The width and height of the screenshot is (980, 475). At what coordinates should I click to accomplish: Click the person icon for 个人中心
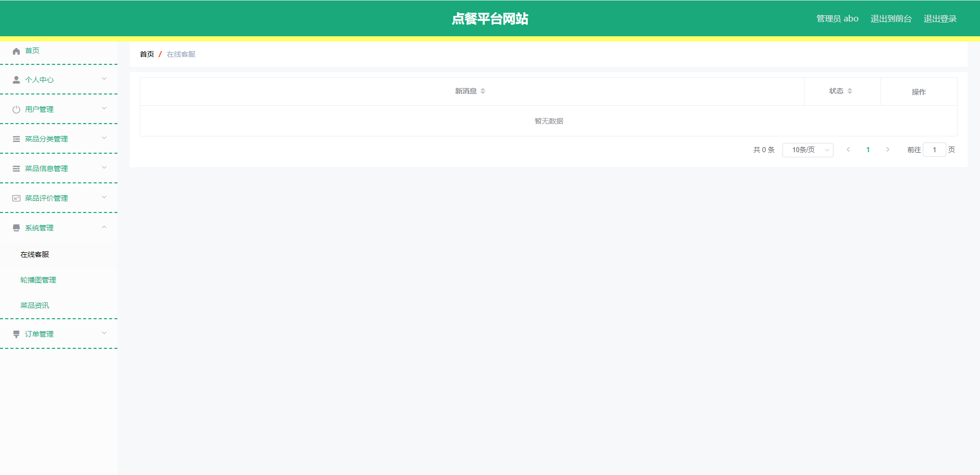tap(16, 80)
